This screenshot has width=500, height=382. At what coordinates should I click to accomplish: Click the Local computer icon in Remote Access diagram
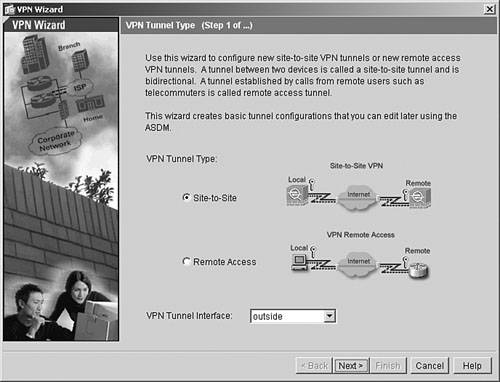[x=300, y=263]
